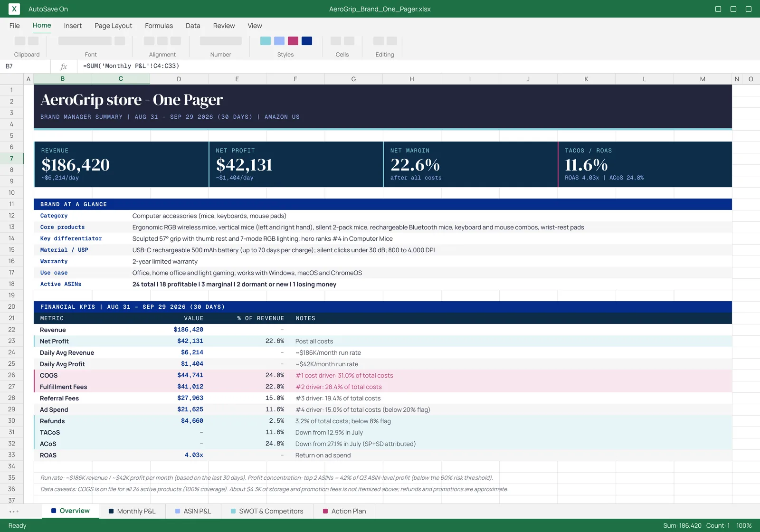Select column C header

click(121, 79)
